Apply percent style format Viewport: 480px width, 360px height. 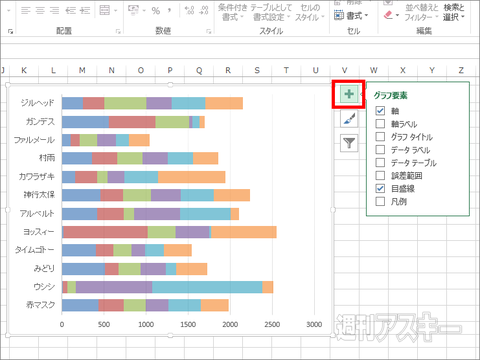pyautogui.click(x=156, y=11)
